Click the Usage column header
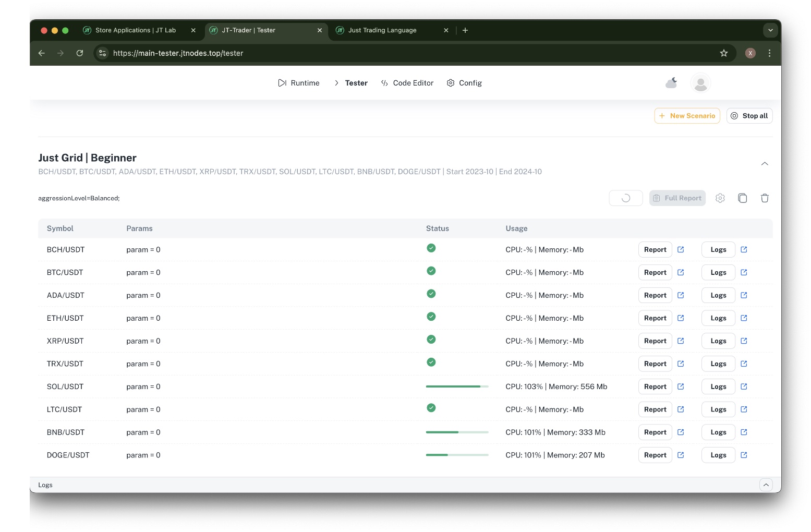Viewport: 811px width, 532px height. click(516, 228)
